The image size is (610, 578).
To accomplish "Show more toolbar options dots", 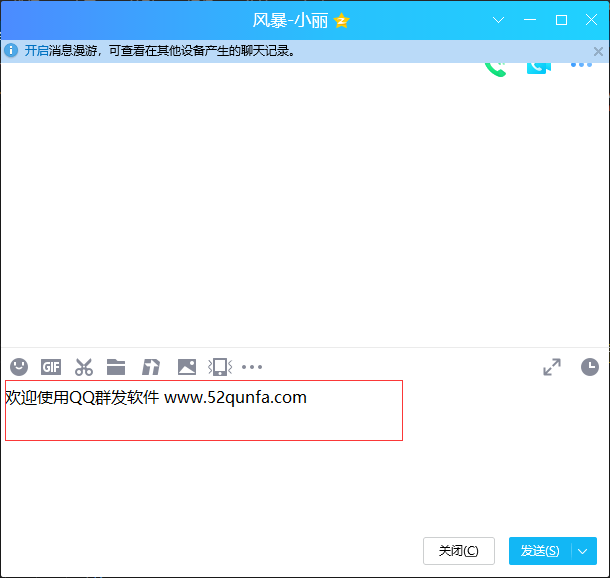I will (252, 367).
